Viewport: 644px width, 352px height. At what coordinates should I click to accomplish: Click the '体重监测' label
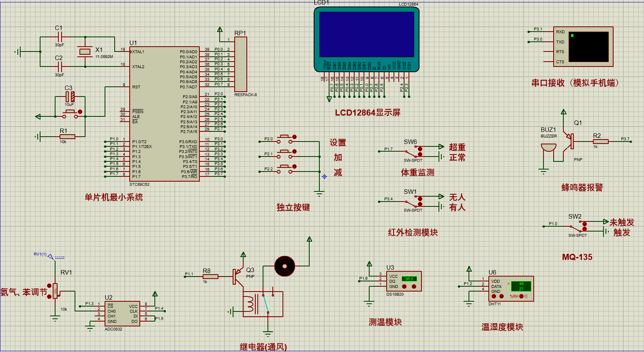coord(417,172)
